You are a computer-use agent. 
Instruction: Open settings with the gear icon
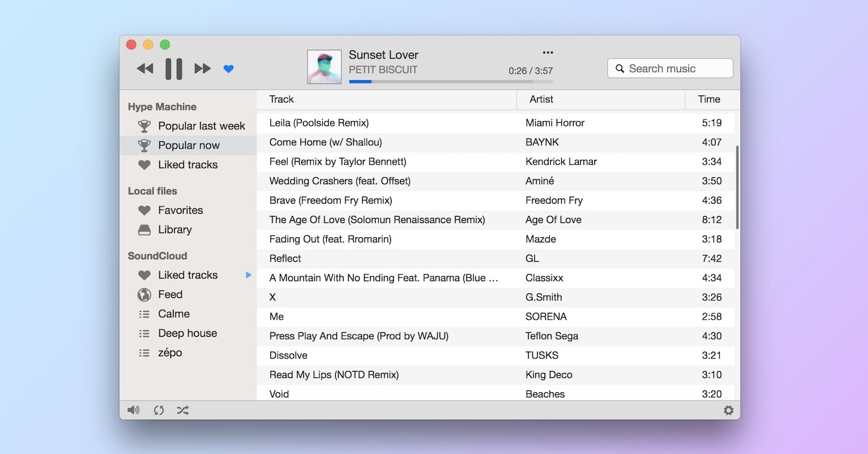[x=728, y=410]
